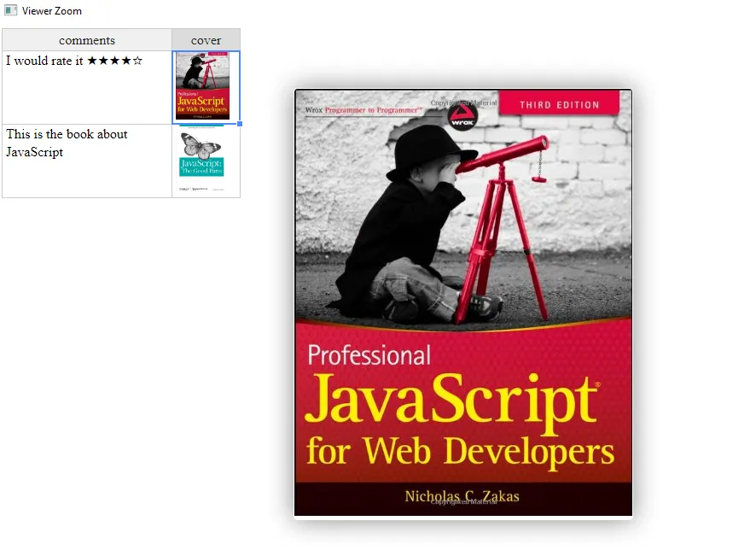Select the 'comments' column header
This screenshot has width=756, height=550.
pos(87,40)
